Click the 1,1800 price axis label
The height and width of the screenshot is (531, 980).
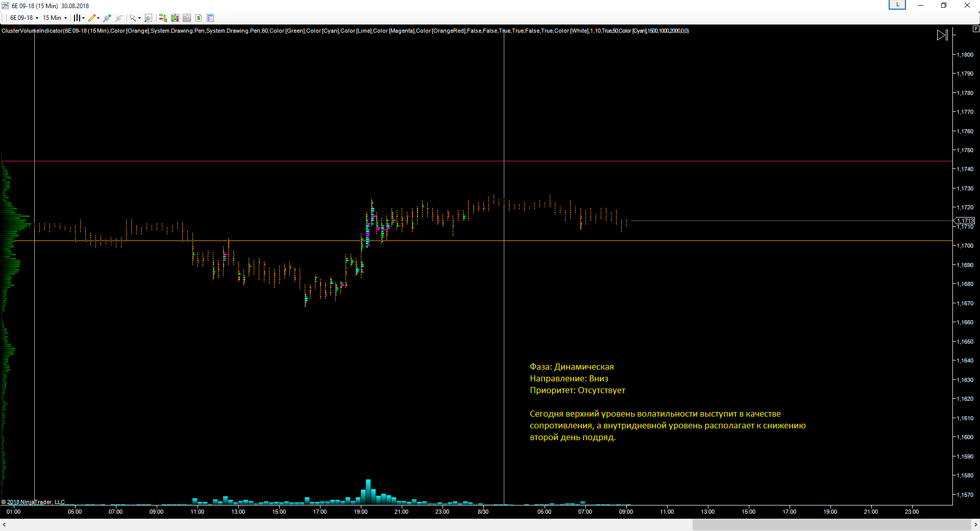[x=965, y=55]
